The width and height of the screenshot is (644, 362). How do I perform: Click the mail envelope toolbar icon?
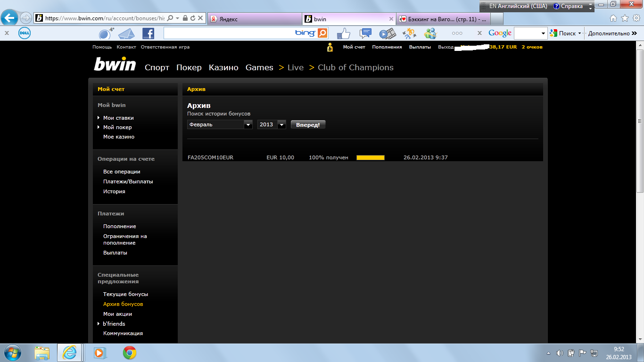(126, 33)
